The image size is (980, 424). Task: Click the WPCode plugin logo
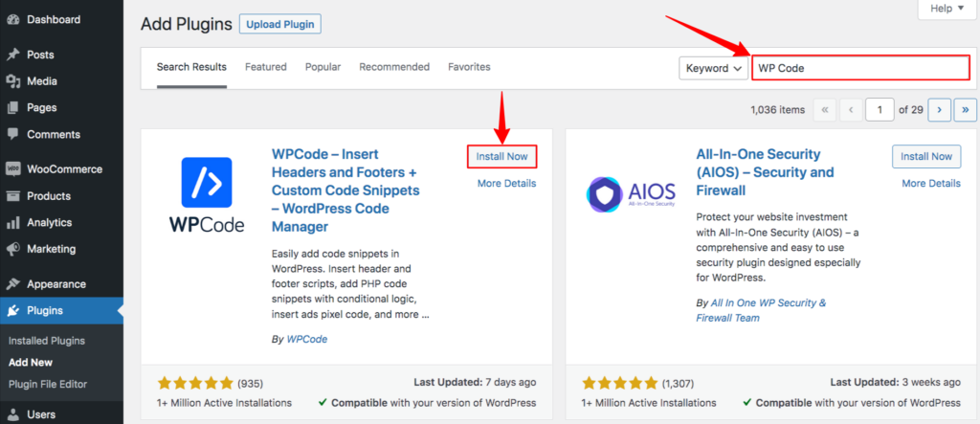click(207, 196)
